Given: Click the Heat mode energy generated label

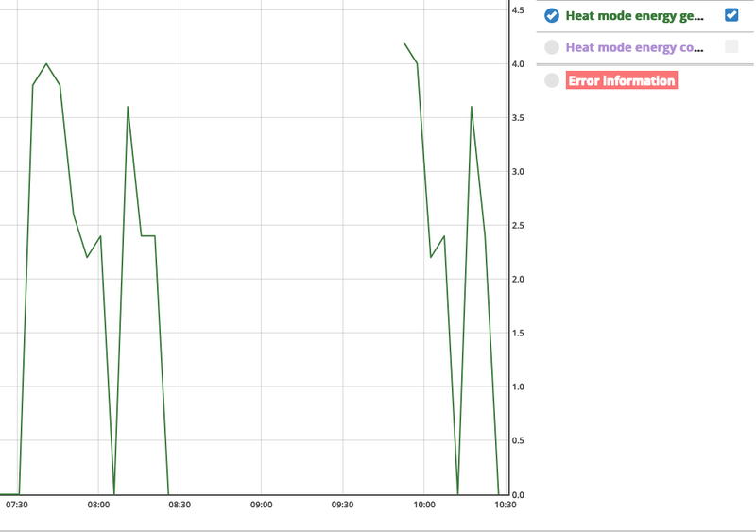Looking at the screenshot, I should (634, 16).
